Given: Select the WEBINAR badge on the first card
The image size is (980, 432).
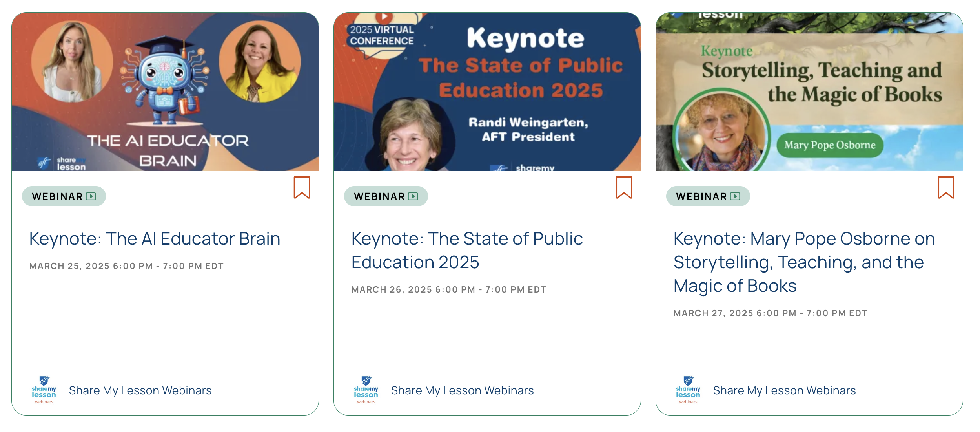Looking at the screenshot, I should pos(63,196).
